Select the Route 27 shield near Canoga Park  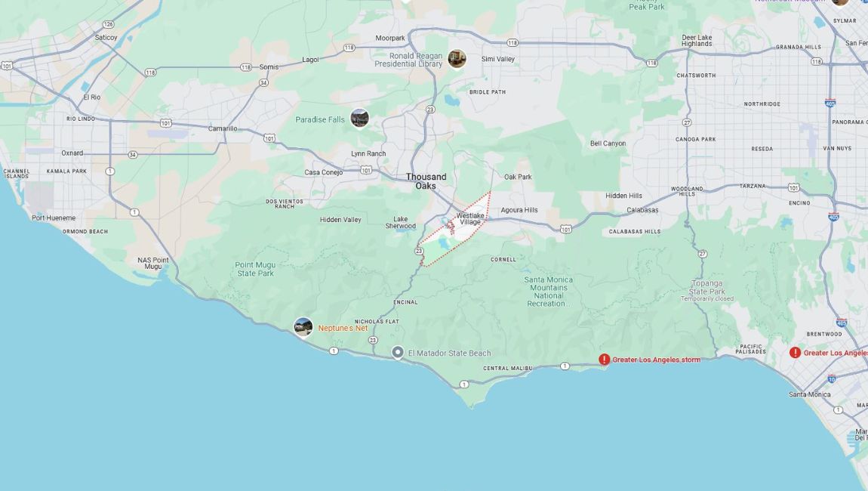tap(687, 122)
